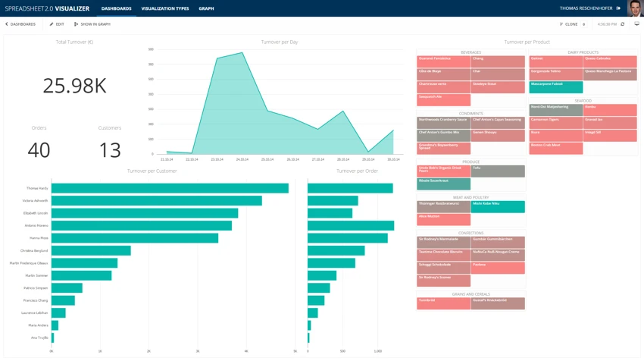This screenshot has width=644, height=361.
Task: Click the user profile photo
Action: pyautogui.click(x=635, y=8)
